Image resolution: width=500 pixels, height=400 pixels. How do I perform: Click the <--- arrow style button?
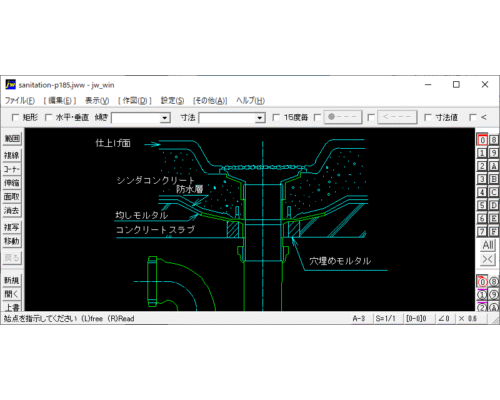(397, 117)
